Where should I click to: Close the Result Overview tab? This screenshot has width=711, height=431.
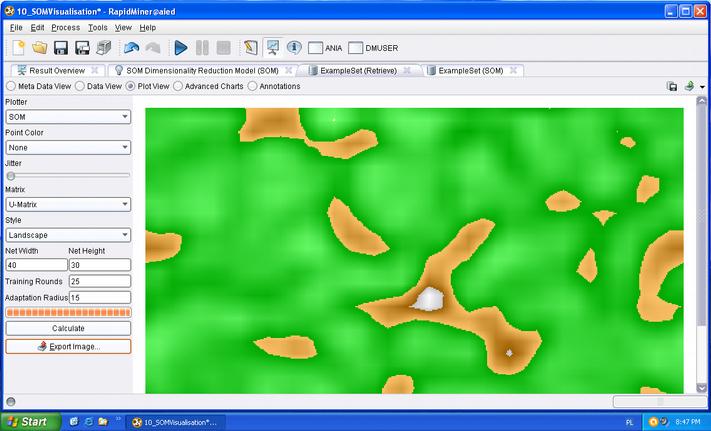pyautogui.click(x=95, y=70)
